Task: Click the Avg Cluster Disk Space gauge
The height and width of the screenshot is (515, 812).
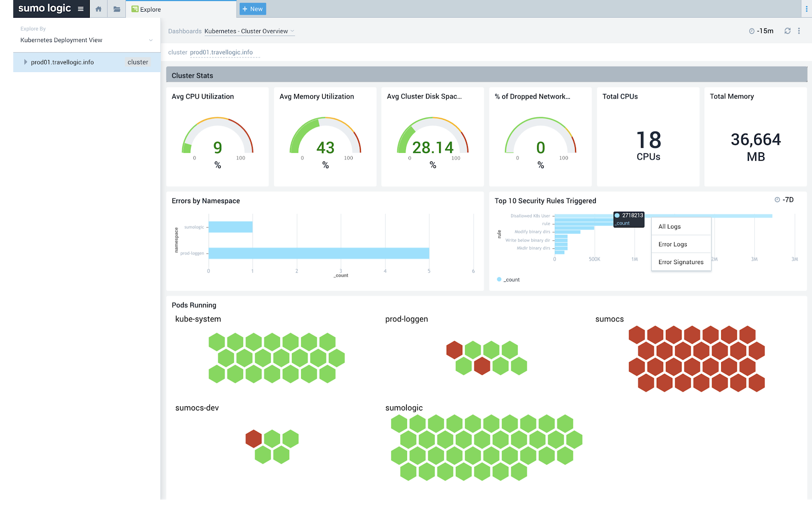Action: [x=433, y=136]
